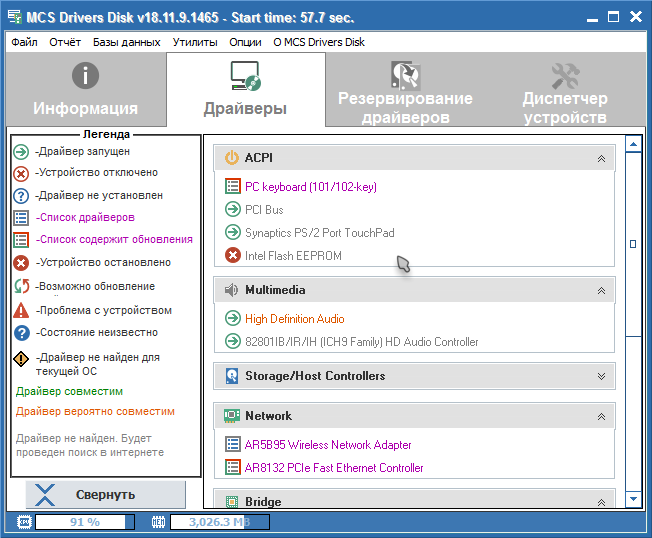Click the CPU usage 91 % bar
Screen dimensions: 652x538
pyautogui.click(x=85, y=522)
